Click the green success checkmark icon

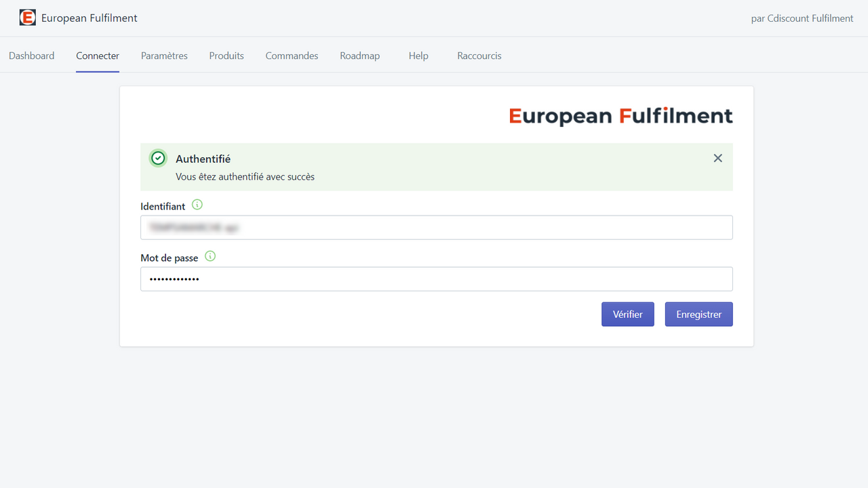coord(158,158)
